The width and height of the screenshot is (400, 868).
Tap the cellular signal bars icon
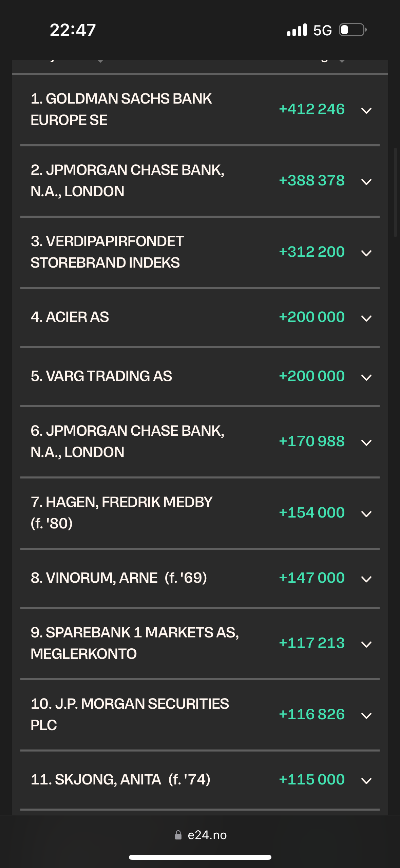(x=297, y=30)
